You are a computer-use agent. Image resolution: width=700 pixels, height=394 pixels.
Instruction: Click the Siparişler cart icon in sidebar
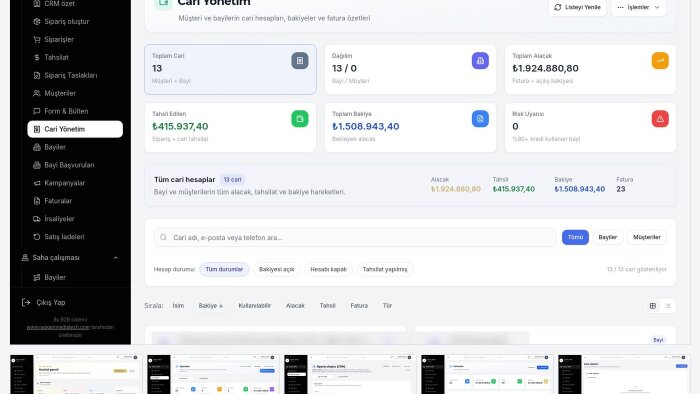(x=37, y=39)
